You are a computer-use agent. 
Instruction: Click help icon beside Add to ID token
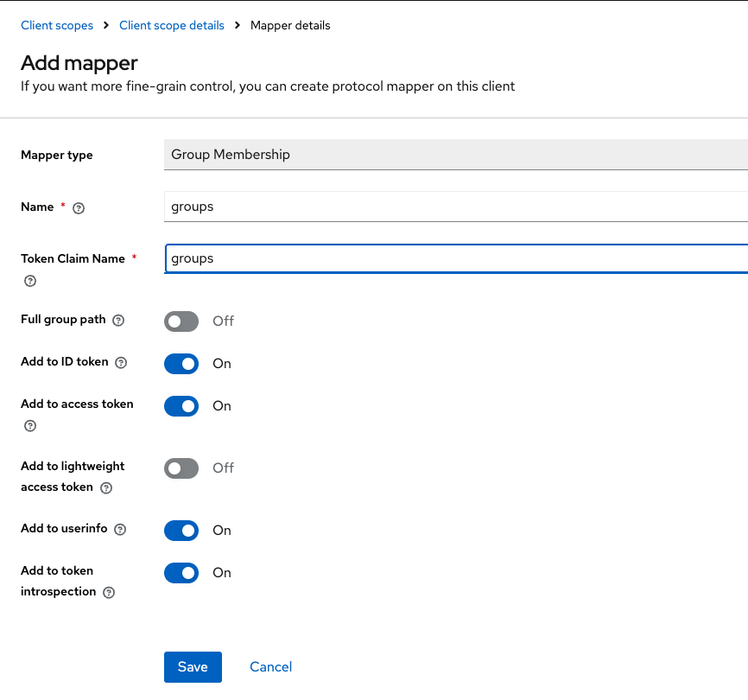(x=121, y=363)
